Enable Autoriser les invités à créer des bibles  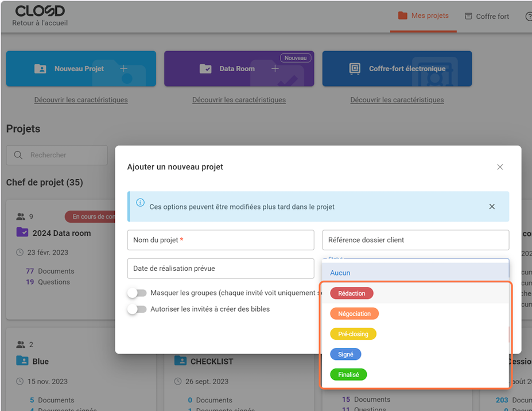coord(137,309)
